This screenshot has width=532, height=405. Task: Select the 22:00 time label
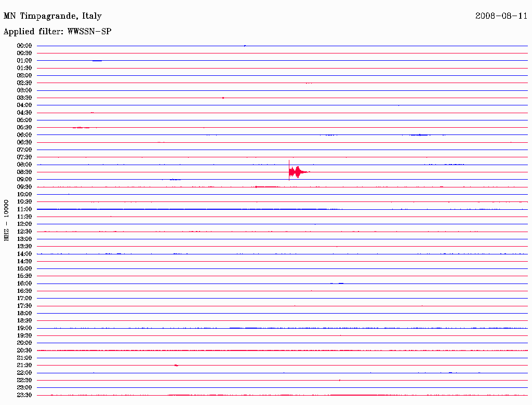coord(24,373)
